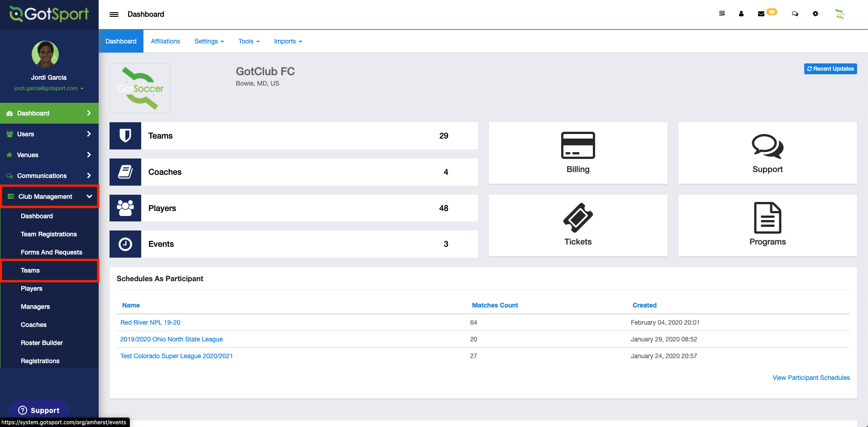
Task: Click the Recent Updates button
Action: pos(830,69)
